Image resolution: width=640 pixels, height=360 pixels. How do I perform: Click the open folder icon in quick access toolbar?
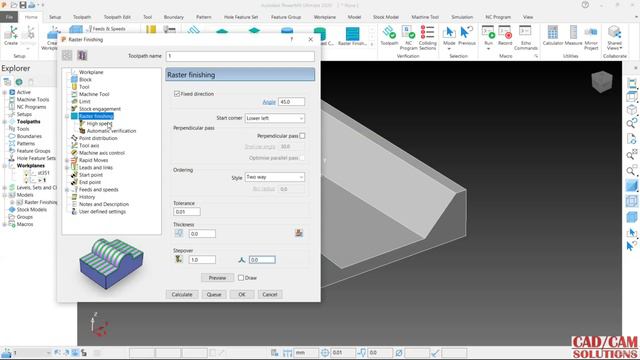point(14,5)
